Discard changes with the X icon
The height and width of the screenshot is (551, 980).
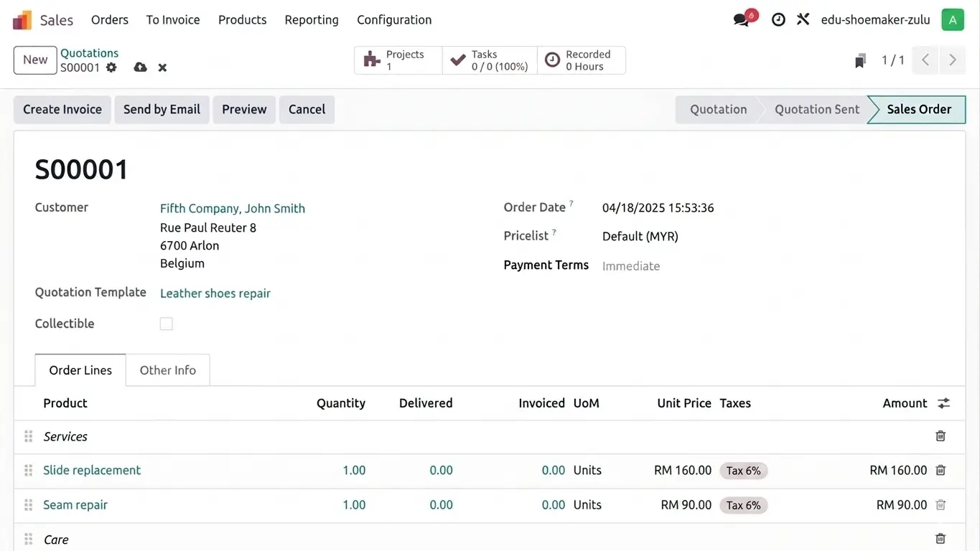pos(162,67)
